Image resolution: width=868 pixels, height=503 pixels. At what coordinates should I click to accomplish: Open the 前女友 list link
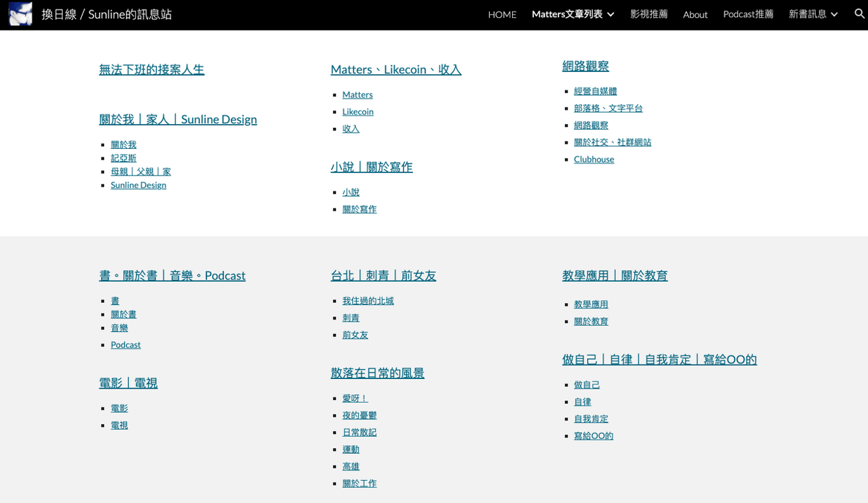coord(355,335)
